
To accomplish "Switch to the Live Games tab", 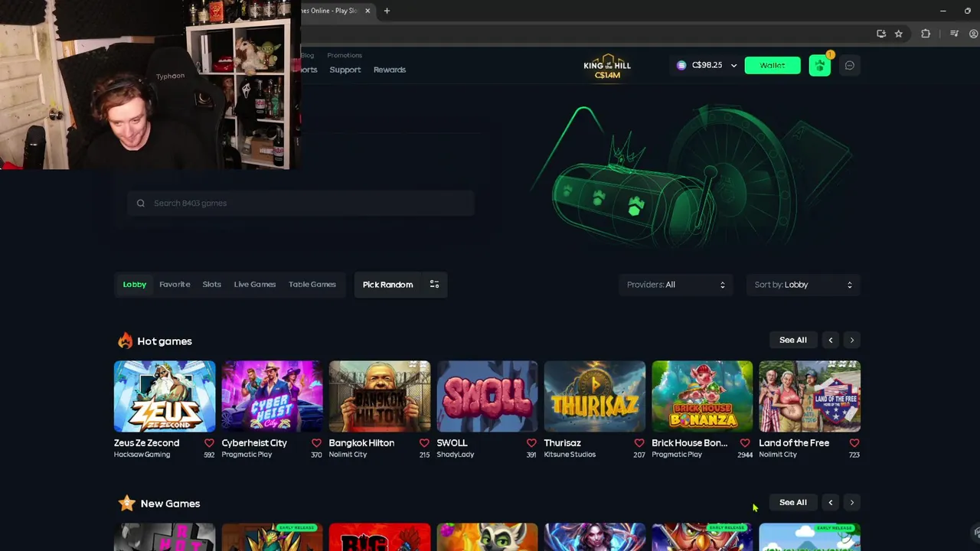I will [255, 285].
